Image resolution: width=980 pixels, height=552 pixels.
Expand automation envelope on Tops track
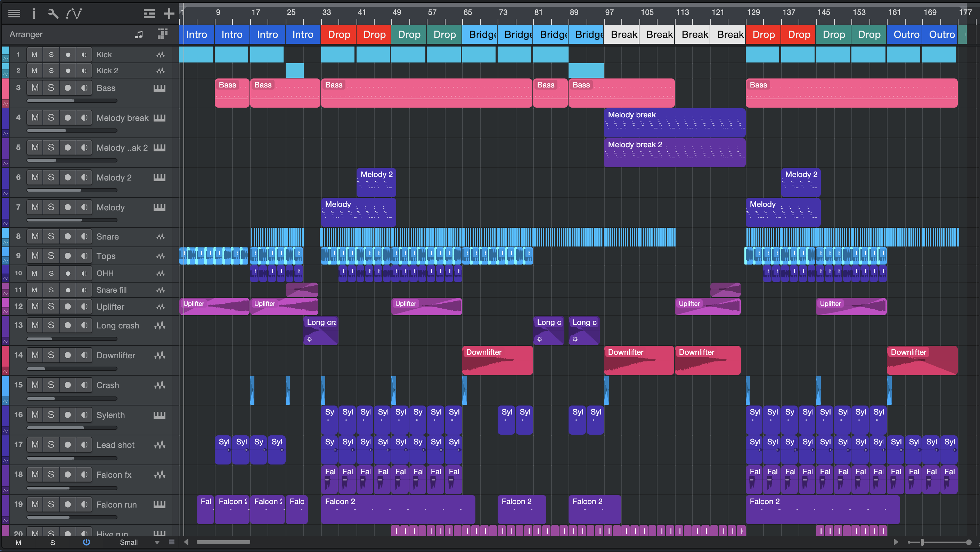6,261
